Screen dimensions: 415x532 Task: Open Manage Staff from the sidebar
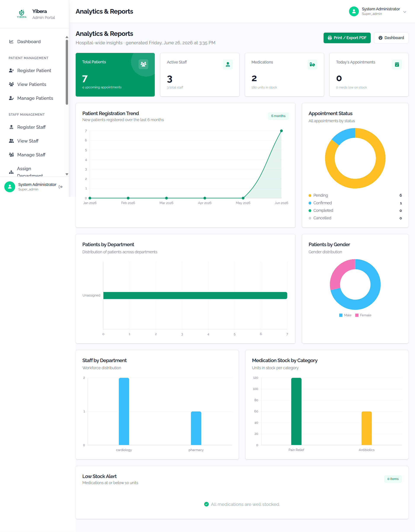(33, 155)
